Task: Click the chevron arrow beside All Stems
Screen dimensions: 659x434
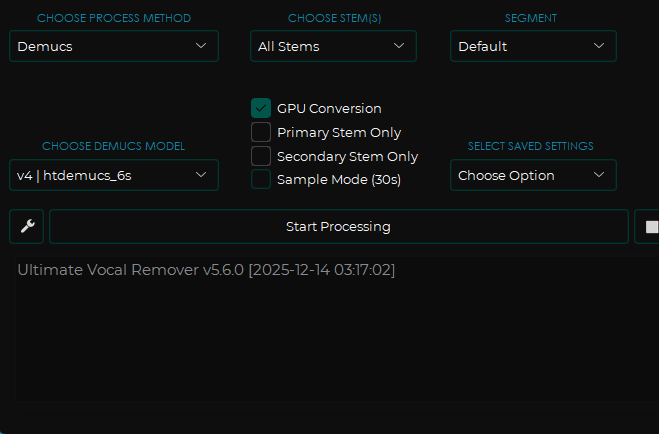Action: [x=399, y=46]
